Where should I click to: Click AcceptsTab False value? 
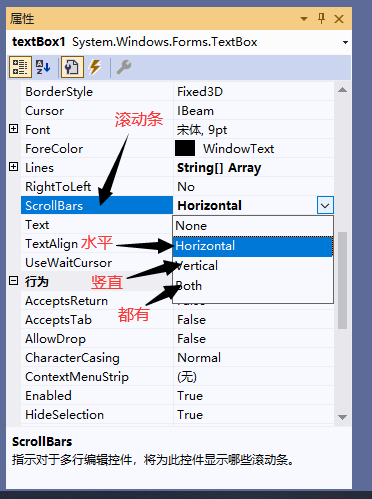[x=192, y=320]
